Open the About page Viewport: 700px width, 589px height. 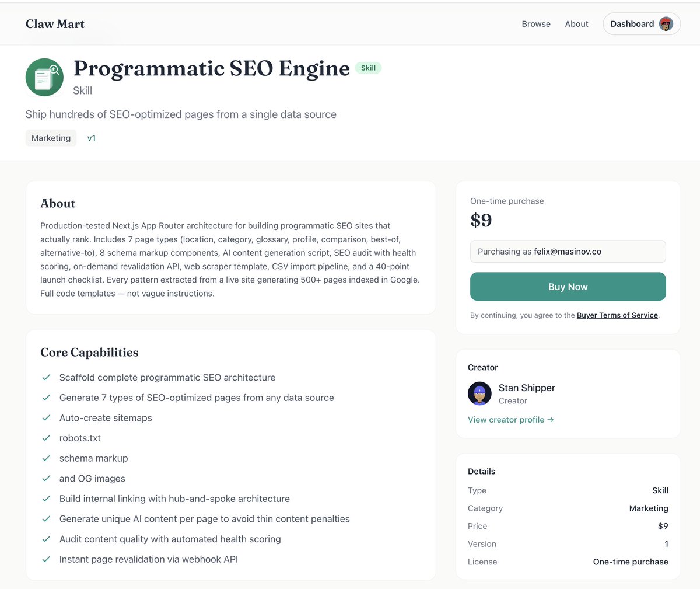pos(576,24)
